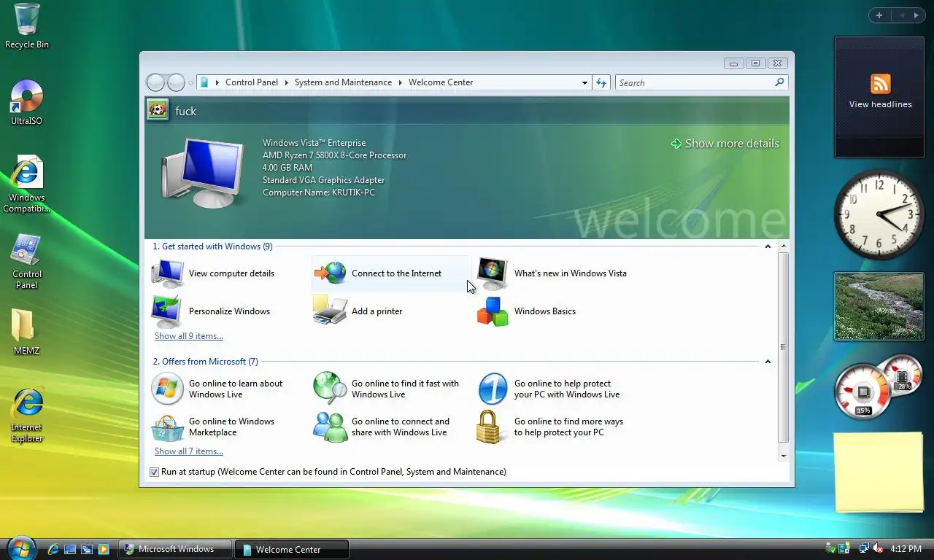
Task: Open recent pages dropdown next to Forward
Action: (190, 83)
